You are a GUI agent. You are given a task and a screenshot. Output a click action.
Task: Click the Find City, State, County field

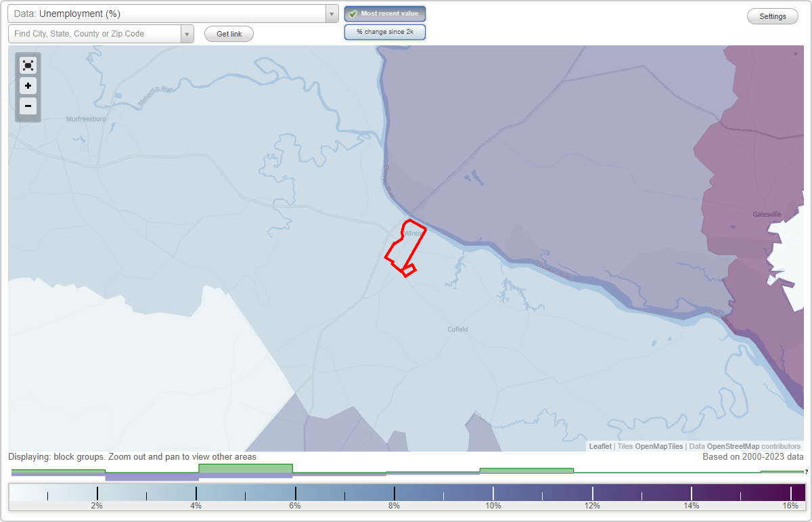95,34
